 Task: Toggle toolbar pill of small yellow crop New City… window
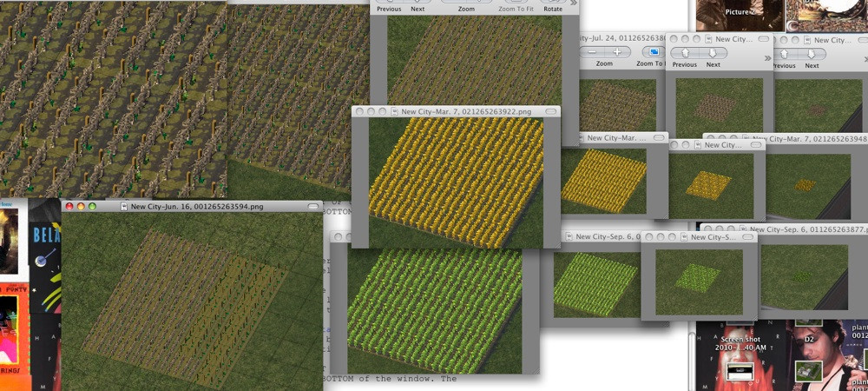point(756,144)
